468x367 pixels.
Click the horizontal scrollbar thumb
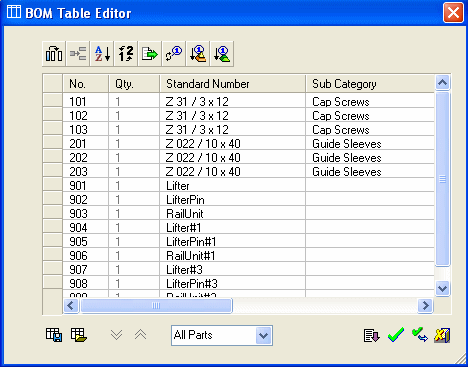coord(156,305)
